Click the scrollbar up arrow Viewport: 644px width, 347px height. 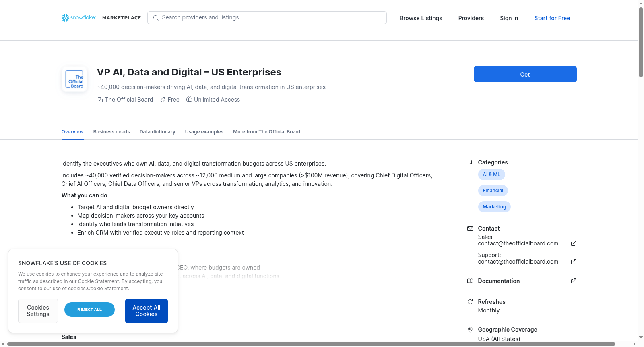(x=641, y=3)
